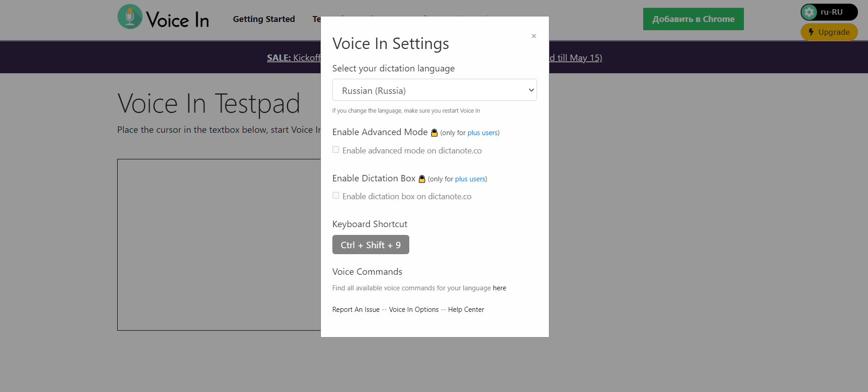Image resolution: width=868 pixels, height=392 pixels.
Task: Open the Getting Started menu item
Action: click(264, 19)
